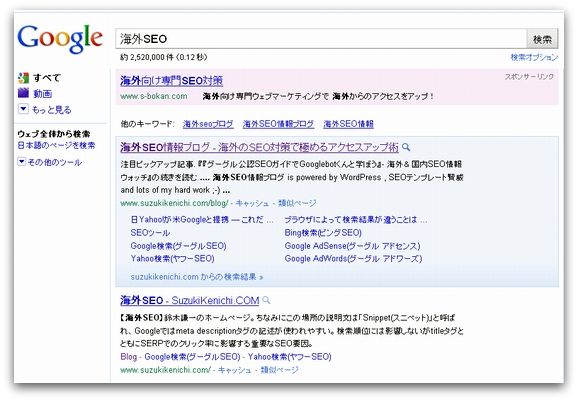Open sitelink 日Yahoo!が米Googleと提携
This screenshot has height=401, width=578.
pos(202,220)
